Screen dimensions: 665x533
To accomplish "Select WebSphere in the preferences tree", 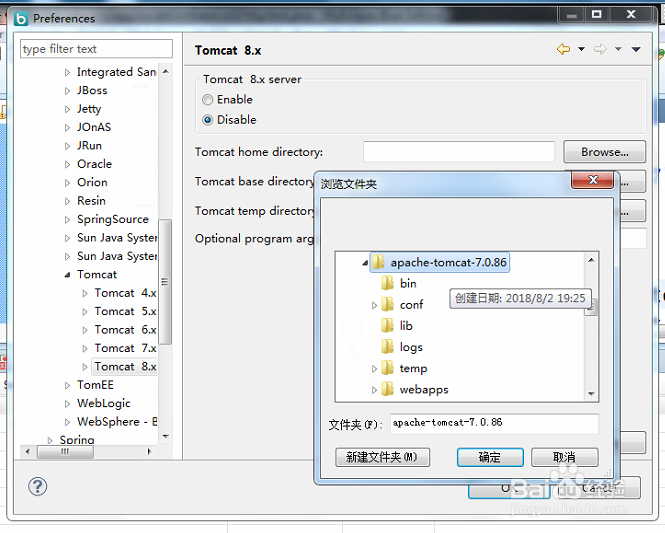I will 117,422.
